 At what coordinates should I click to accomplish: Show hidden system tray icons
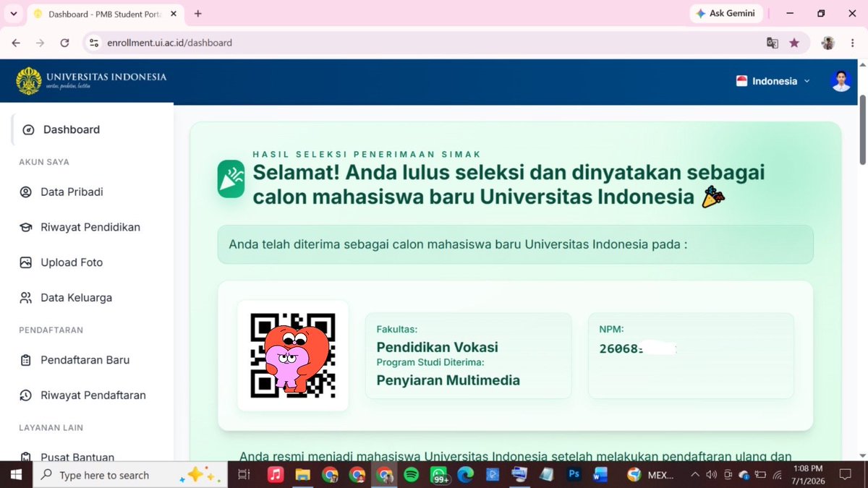pos(695,475)
